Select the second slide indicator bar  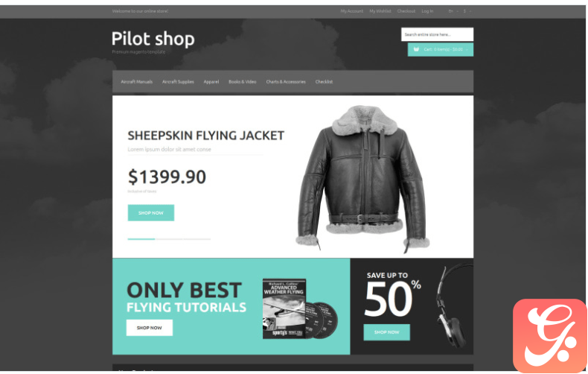tap(169, 239)
